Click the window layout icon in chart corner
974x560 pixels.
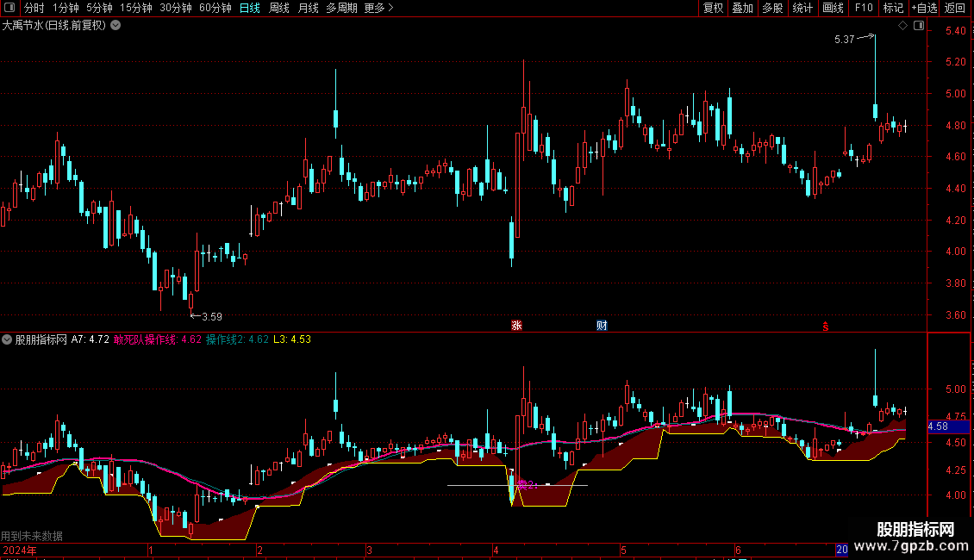tap(919, 26)
